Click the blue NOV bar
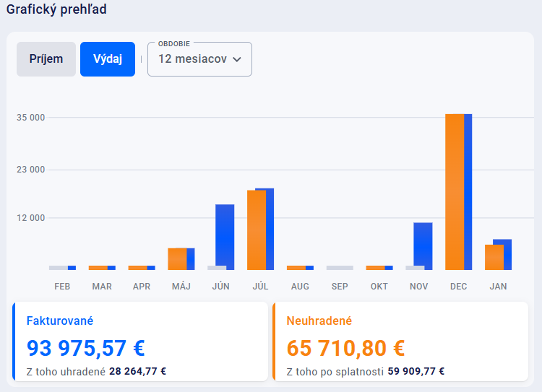Viewport: 542px width, 392px height. 423,245
